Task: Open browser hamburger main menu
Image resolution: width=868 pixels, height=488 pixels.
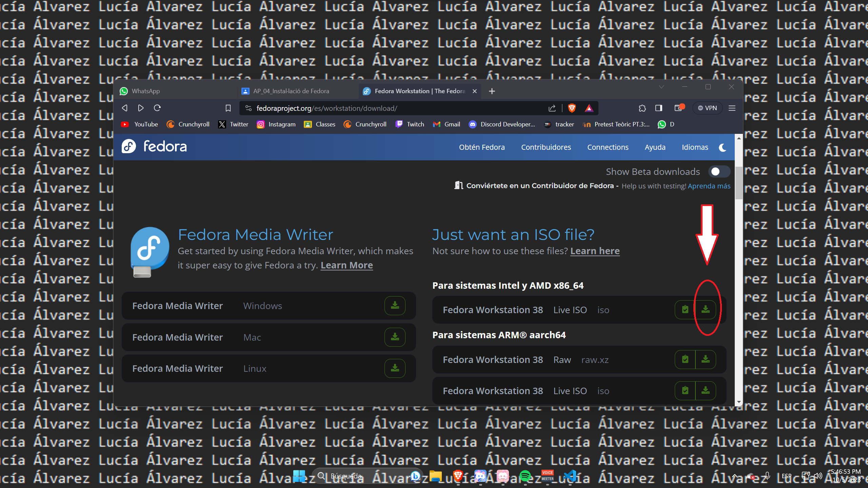Action: 732,108
